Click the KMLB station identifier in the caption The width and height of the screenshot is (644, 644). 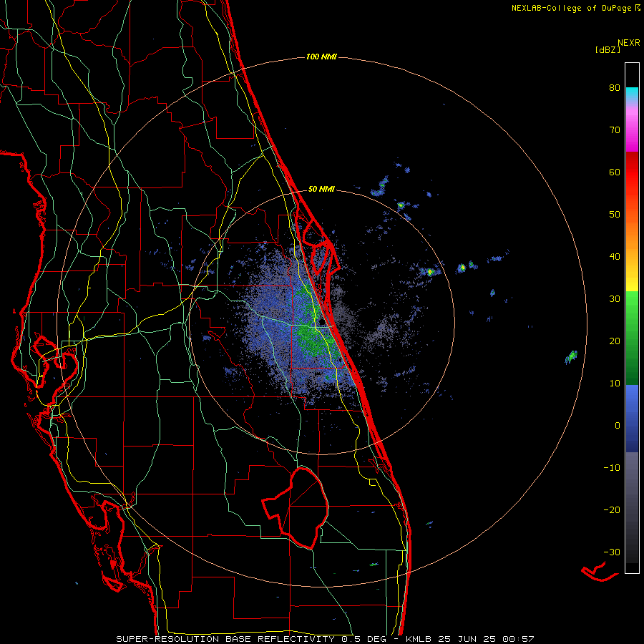(x=419, y=639)
